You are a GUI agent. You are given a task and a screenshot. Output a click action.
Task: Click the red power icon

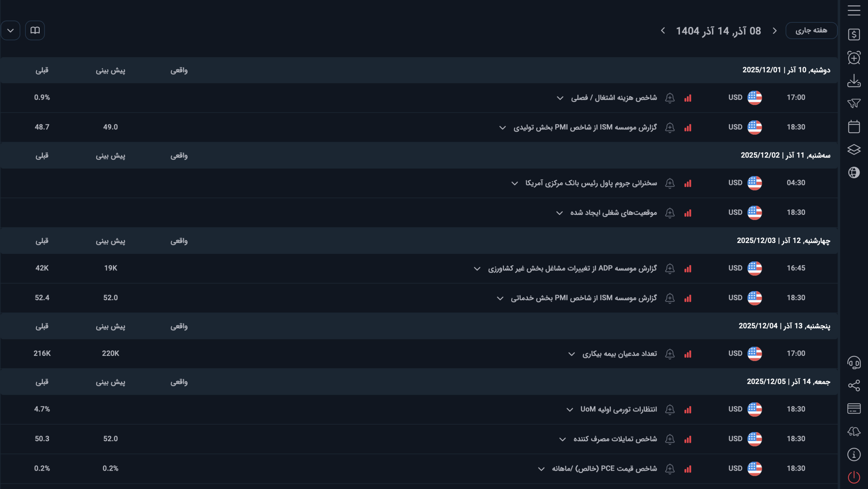pyautogui.click(x=854, y=477)
